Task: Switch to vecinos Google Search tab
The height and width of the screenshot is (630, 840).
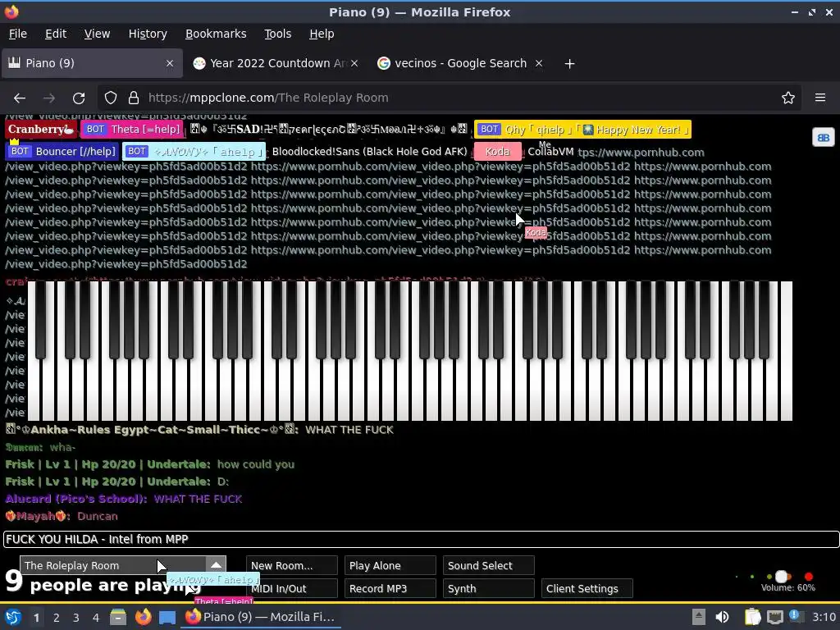Action: pyautogui.click(x=460, y=63)
